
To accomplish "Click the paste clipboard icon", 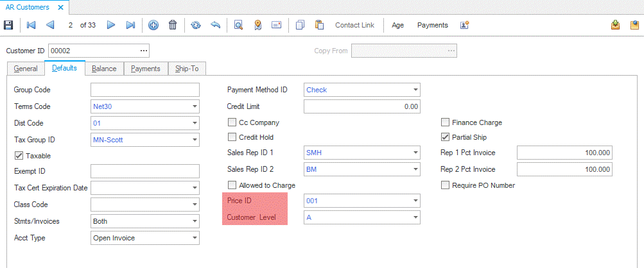I will 319,25.
